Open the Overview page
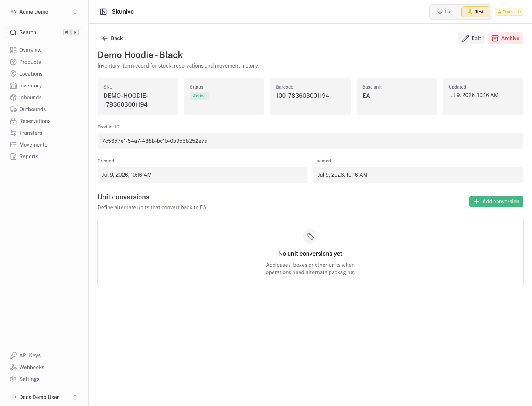The height and width of the screenshot is (406, 532). point(44,50)
